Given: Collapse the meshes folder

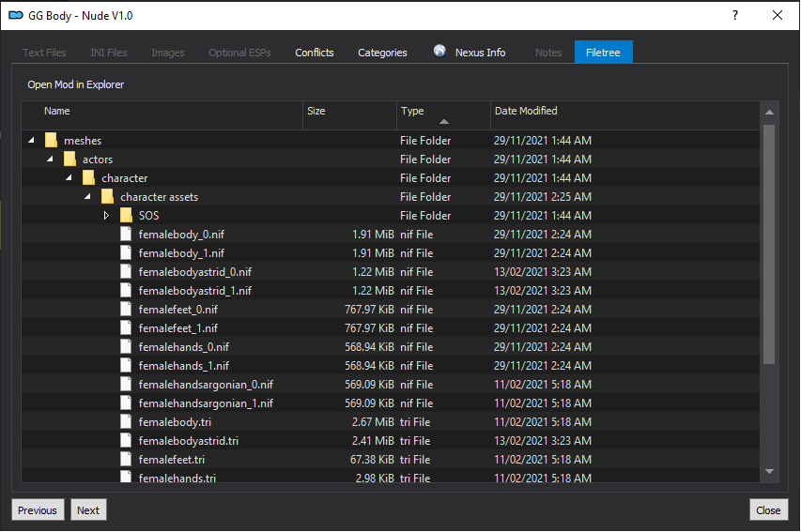Looking at the screenshot, I should 32,140.
